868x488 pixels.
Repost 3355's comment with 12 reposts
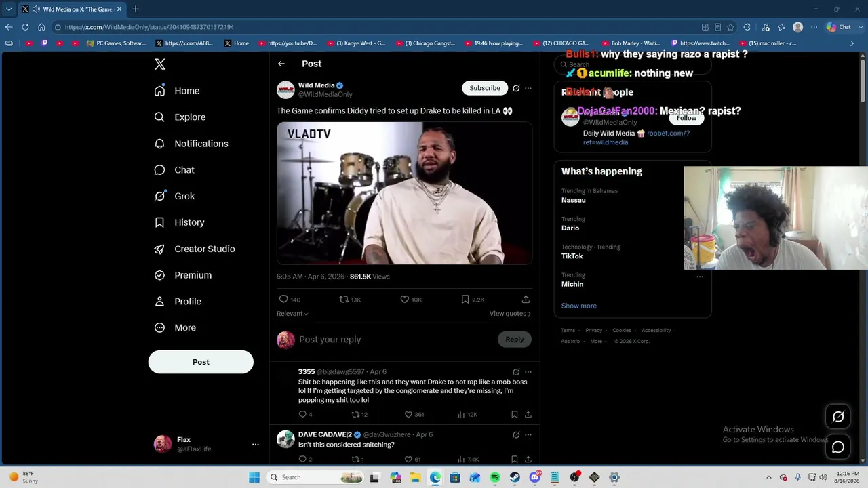point(355,415)
